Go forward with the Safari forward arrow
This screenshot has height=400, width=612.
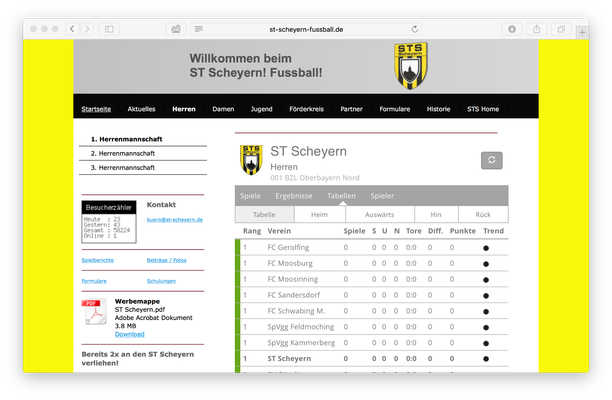coord(87,29)
